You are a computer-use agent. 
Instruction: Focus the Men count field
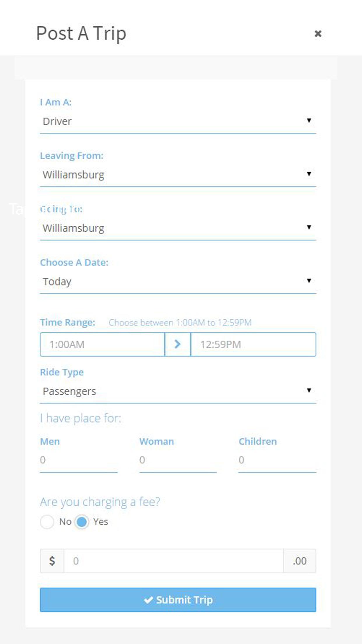[x=79, y=460]
